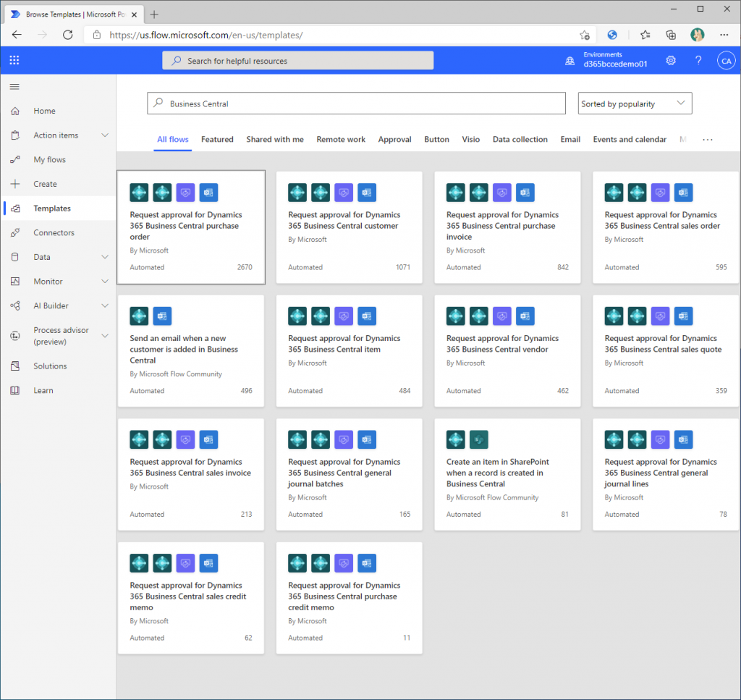
Task: Open the Solutions navigation link
Action: pos(50,366)
